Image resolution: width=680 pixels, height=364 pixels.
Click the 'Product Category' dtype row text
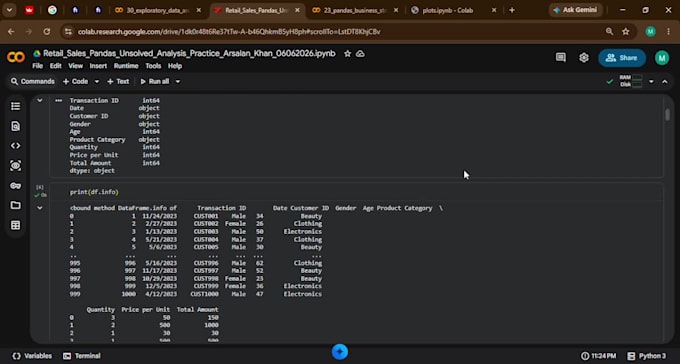tap(97, 140)
